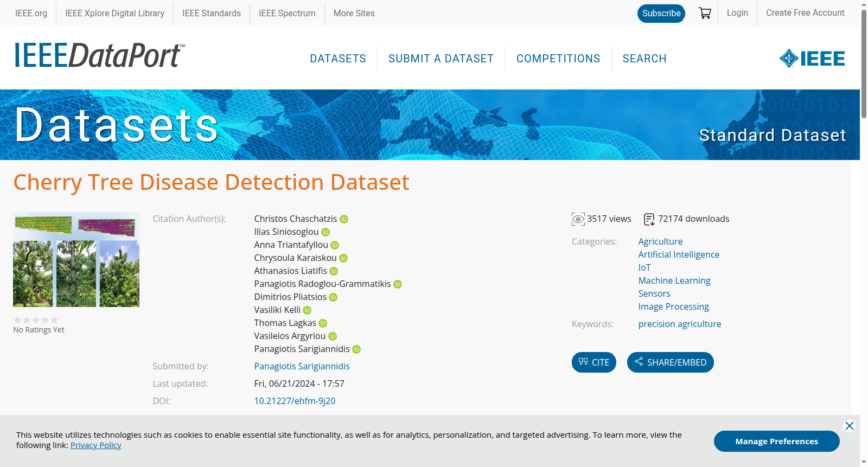Image resolution: width=868 pixels, height=467 pixels.
Task: Open IEEE.org top link
Action: 31,13
